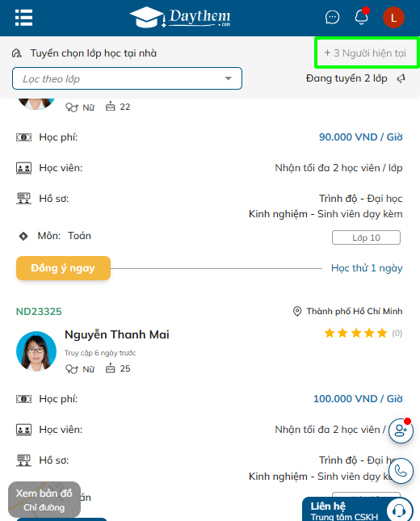
Task: Click "+ 3 Người hiện tại"
Action: click(x=365, y=53)
